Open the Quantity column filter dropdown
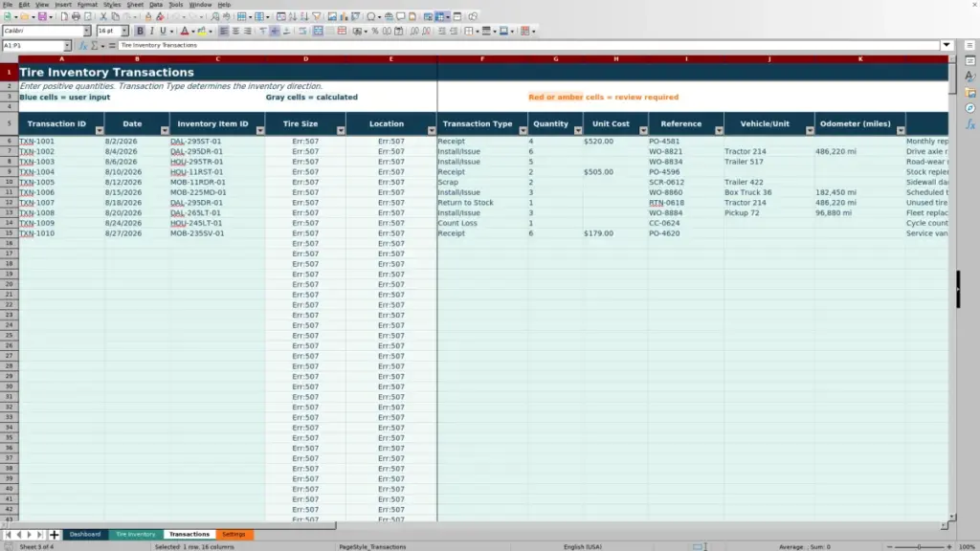Screen dimensions: 980x551 (578, 130)
